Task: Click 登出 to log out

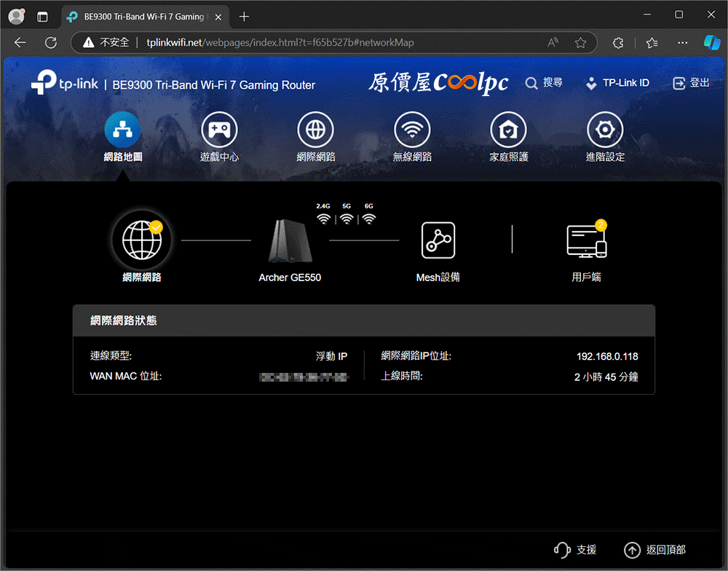Action: coord(692,83)
